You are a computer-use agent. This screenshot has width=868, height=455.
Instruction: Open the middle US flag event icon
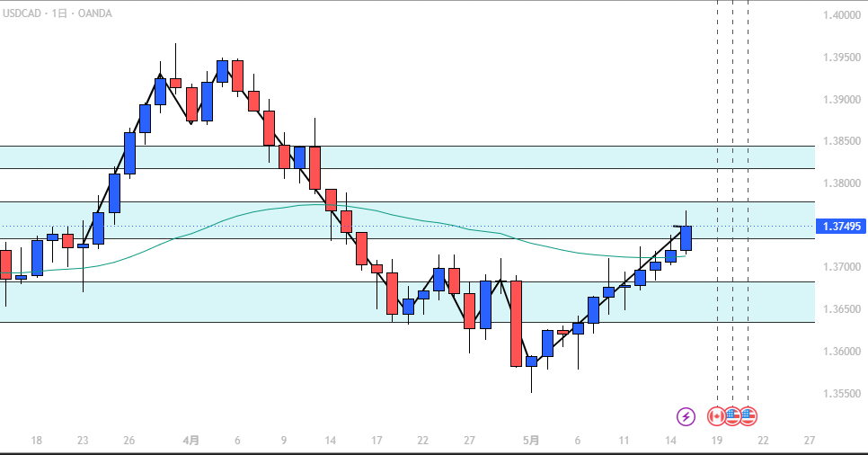point(732,416)
